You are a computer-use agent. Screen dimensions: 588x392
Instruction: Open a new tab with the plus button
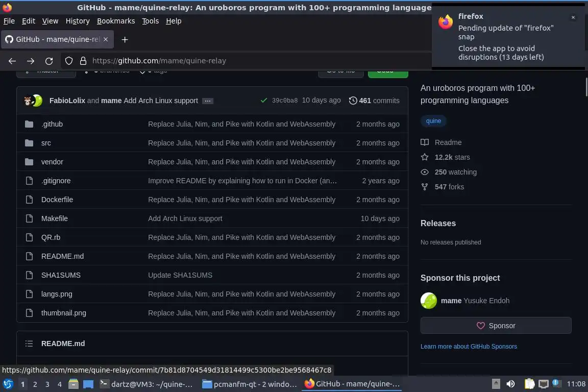125,39
